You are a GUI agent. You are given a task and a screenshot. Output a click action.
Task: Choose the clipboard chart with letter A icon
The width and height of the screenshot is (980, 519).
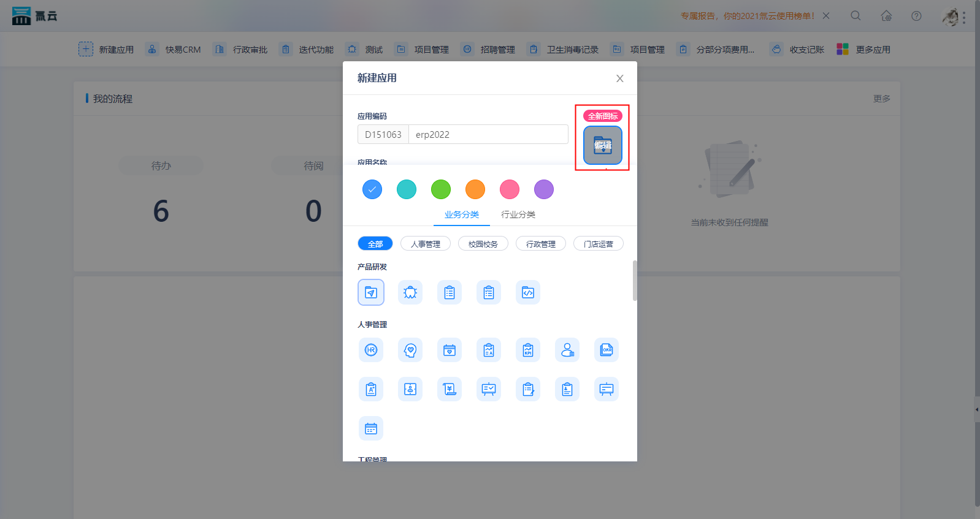pos(489,350)
